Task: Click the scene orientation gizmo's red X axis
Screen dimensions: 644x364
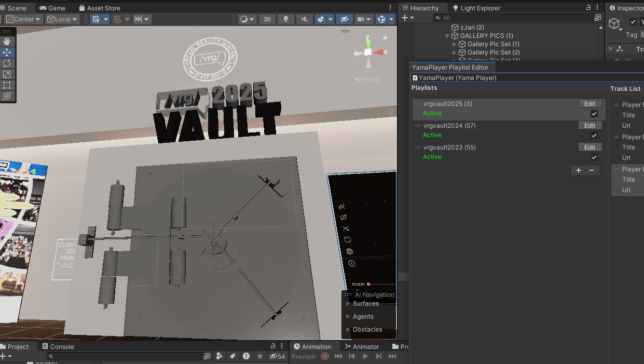Action: coord(380,52)
